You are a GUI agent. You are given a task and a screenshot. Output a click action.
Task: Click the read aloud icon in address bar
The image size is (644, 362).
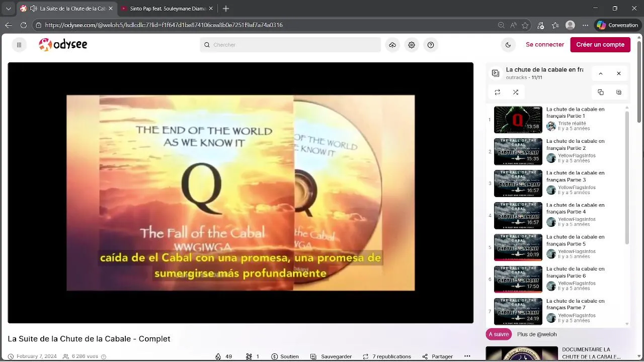pos(513,25)
